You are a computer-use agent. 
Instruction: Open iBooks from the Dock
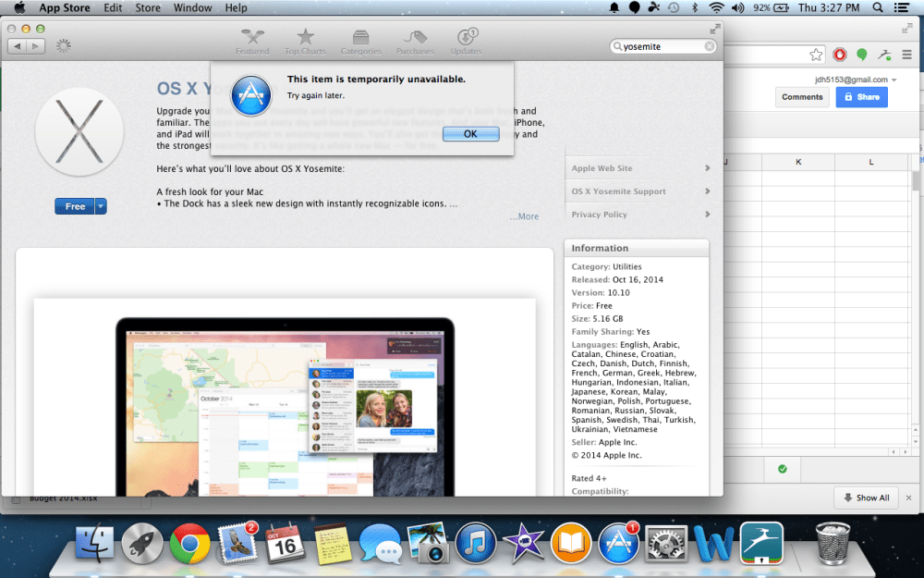point(571,543)
